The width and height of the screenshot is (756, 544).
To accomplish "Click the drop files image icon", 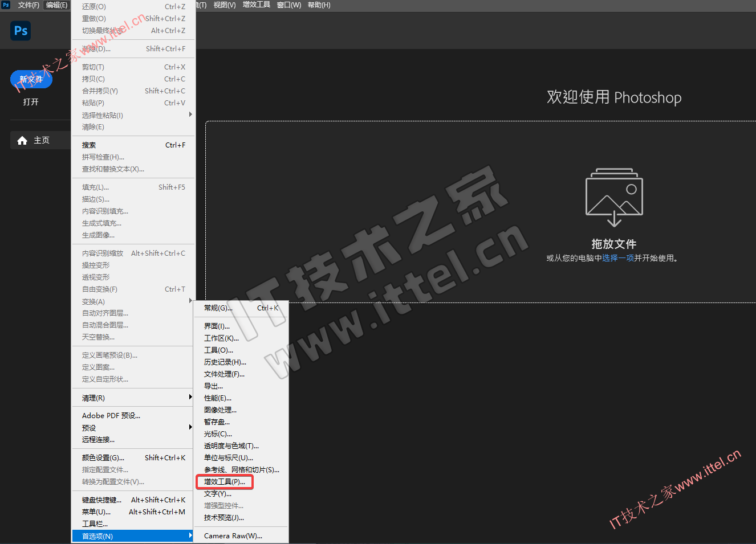I will 614,197.
